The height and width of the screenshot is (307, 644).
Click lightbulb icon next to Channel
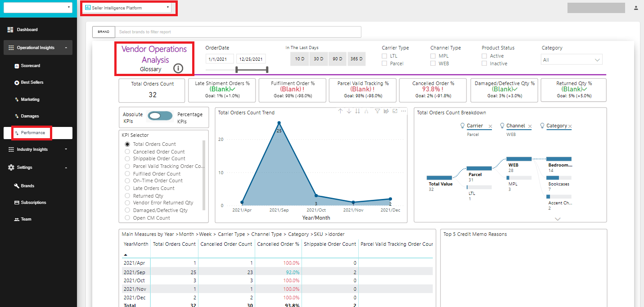(x=502, y=126)
